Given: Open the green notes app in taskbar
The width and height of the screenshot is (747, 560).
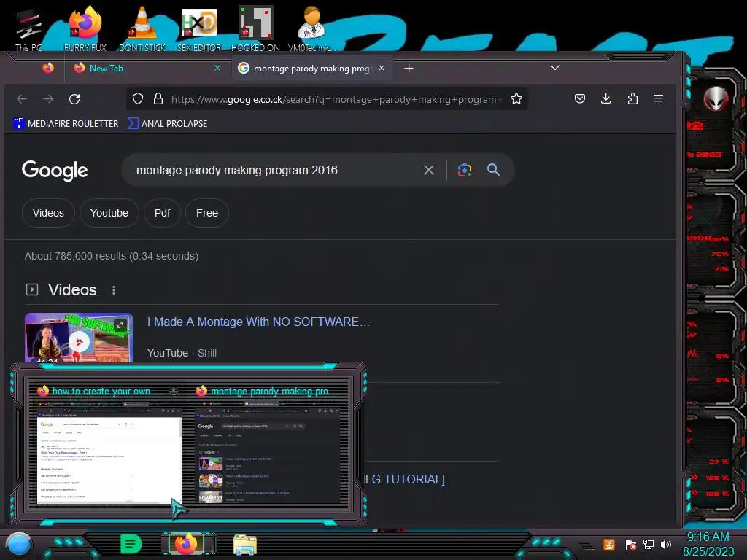Looking at the screenshot, I should 131,544.
